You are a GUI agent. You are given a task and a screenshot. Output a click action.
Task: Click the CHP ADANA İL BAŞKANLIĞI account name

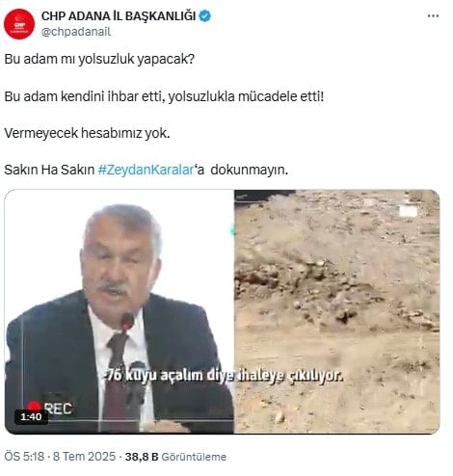coord(119,15)
